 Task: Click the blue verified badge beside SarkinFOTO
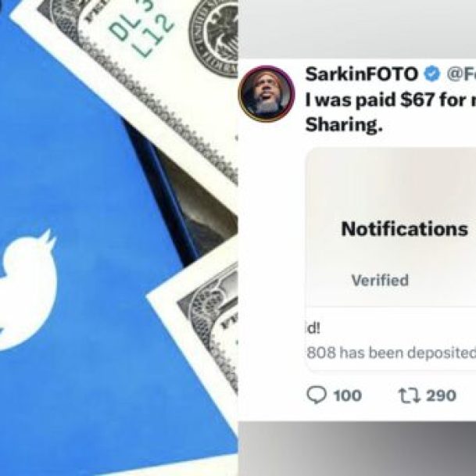tap(432, 74)
